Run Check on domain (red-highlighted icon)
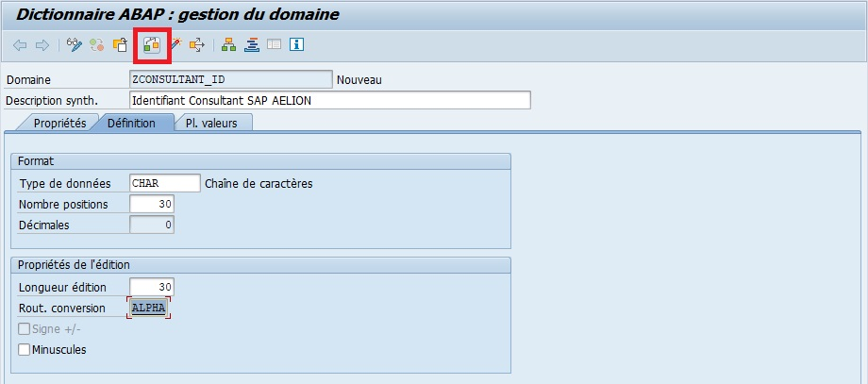This screenshot has width=868, height=384. [151, 45]
